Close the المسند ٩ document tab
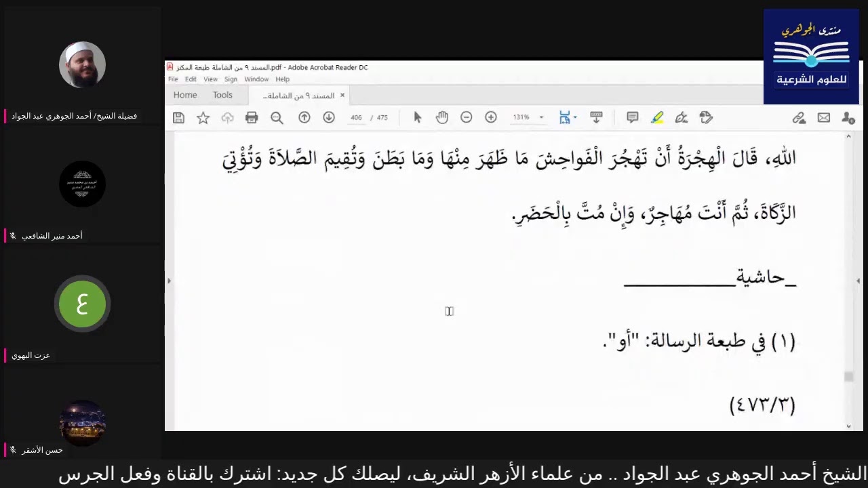The height and width of the screenshot is (488, 868). (342, 96)
